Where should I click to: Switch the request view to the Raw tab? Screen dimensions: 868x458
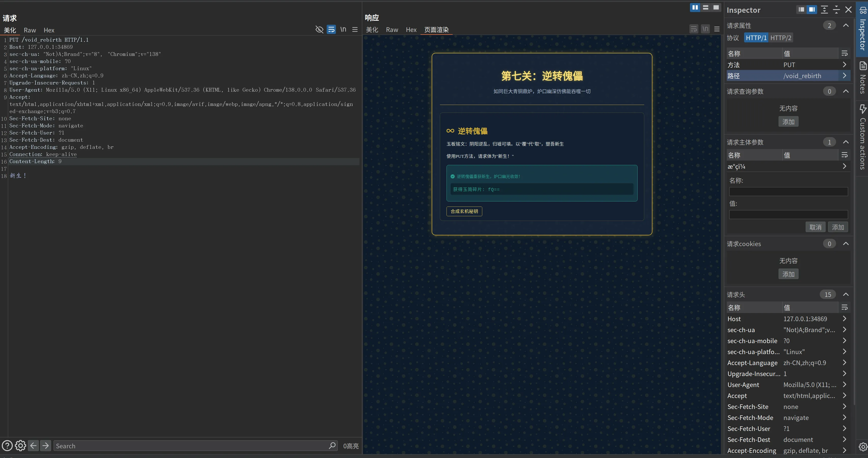30,30
